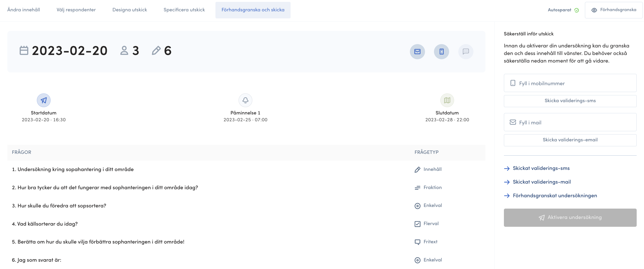
Task: Click the Säkerställ inför utskick heading
Action: 528,34
